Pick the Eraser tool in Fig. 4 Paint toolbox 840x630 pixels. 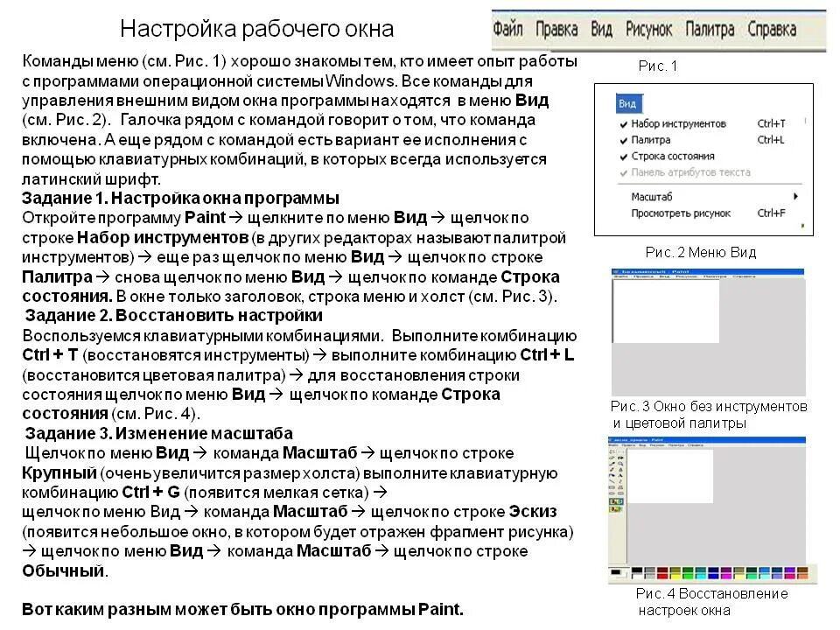pos(612,458)
